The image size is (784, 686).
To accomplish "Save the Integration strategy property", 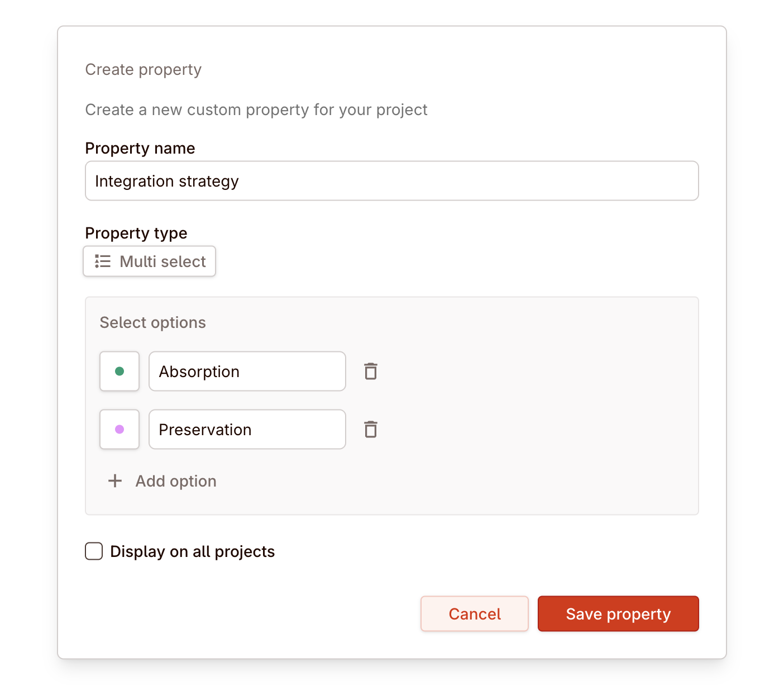I will [618, 613].
